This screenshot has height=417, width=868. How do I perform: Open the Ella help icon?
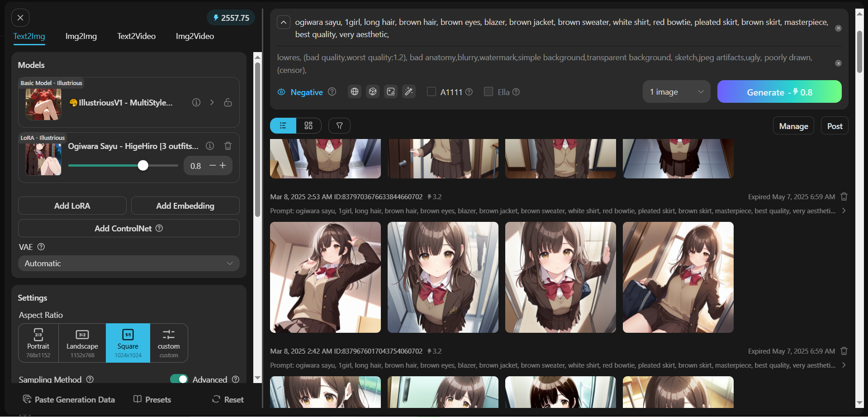[x=516, y=92]
